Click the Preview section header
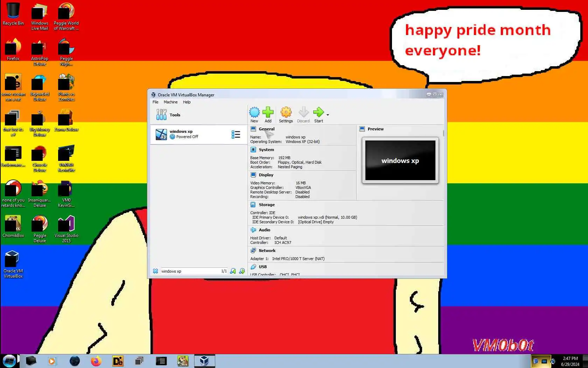 click(376, 129)
